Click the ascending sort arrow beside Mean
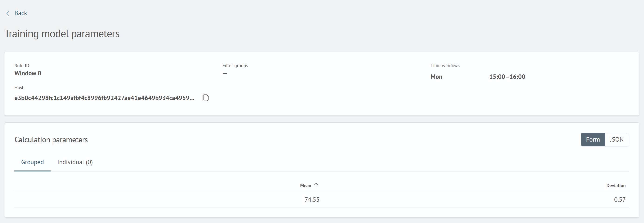 click(x=316, y=185)
